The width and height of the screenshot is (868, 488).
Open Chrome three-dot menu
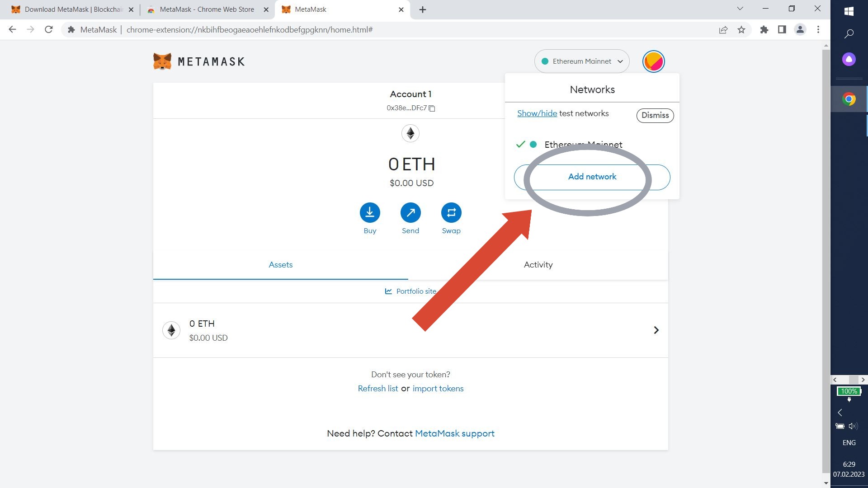(x=818, y=30)
